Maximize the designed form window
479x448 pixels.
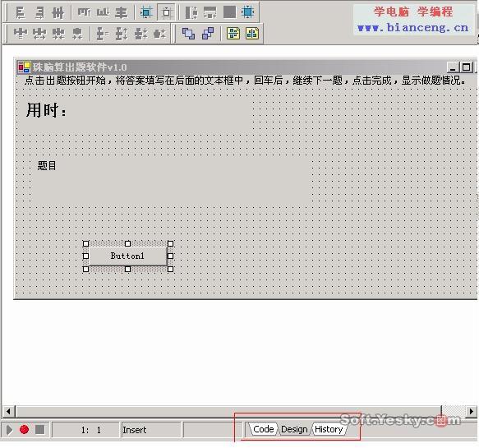pyautogui.click(x=467, y=67)
